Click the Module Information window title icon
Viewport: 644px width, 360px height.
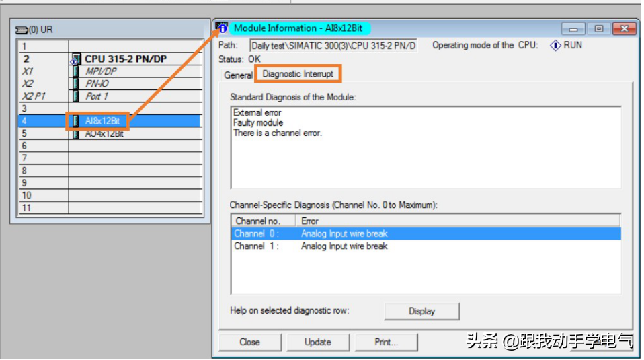[x=222, y=28]
